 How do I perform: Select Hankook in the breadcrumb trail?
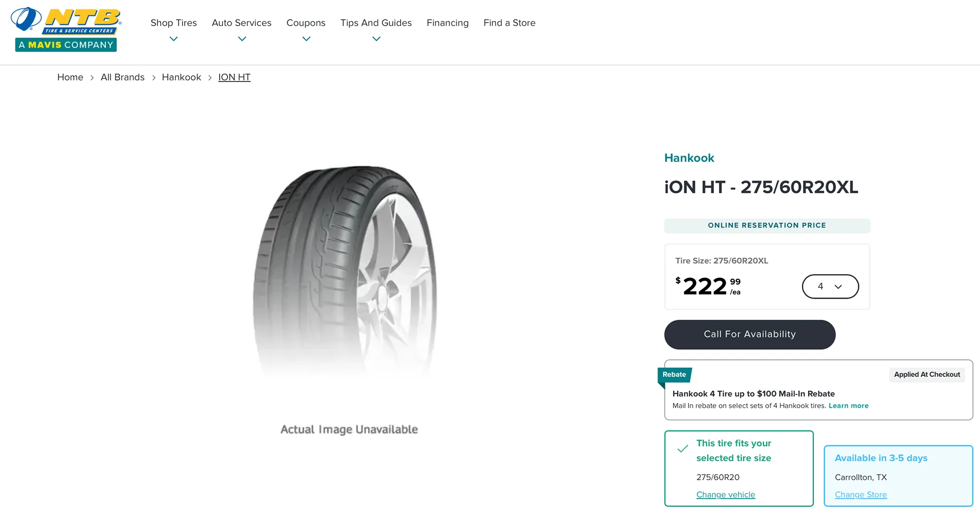click(x=181, y=77)
